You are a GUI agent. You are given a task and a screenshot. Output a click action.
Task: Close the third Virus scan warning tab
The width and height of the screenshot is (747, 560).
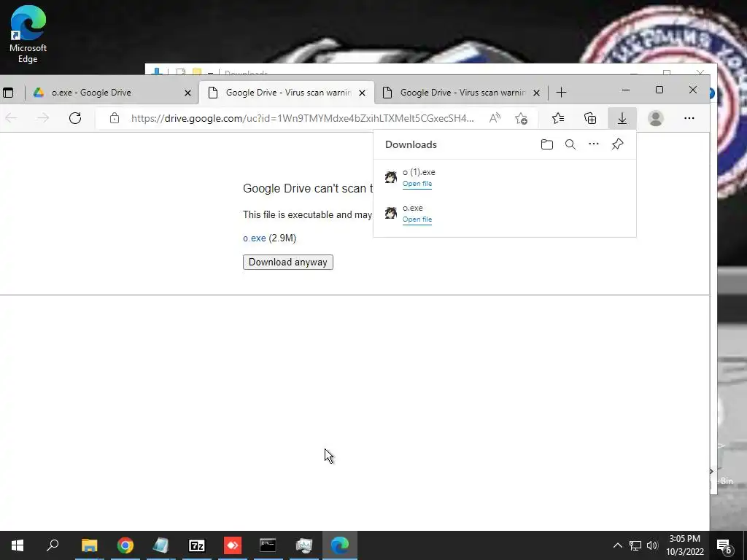pos(536,93)
